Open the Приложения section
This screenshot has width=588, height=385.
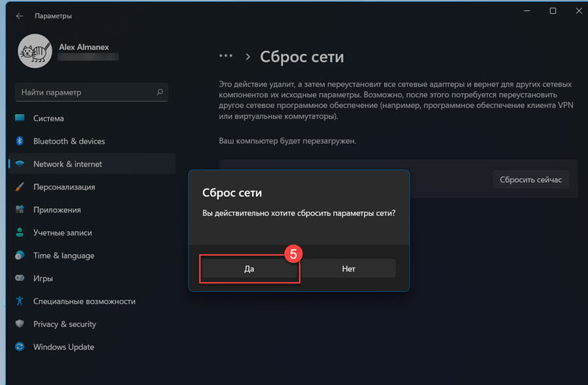coord(92,209)
